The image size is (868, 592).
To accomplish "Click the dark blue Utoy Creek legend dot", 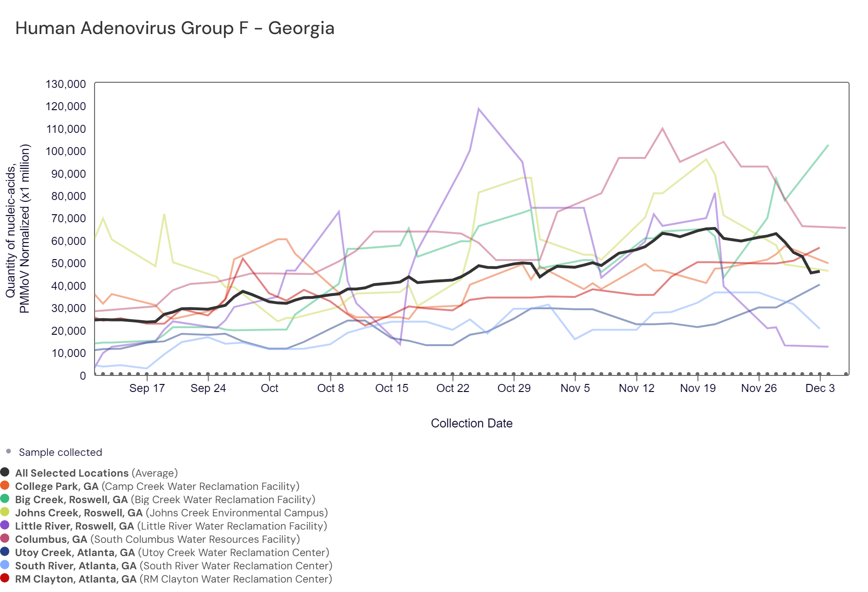I will point(5,551).
